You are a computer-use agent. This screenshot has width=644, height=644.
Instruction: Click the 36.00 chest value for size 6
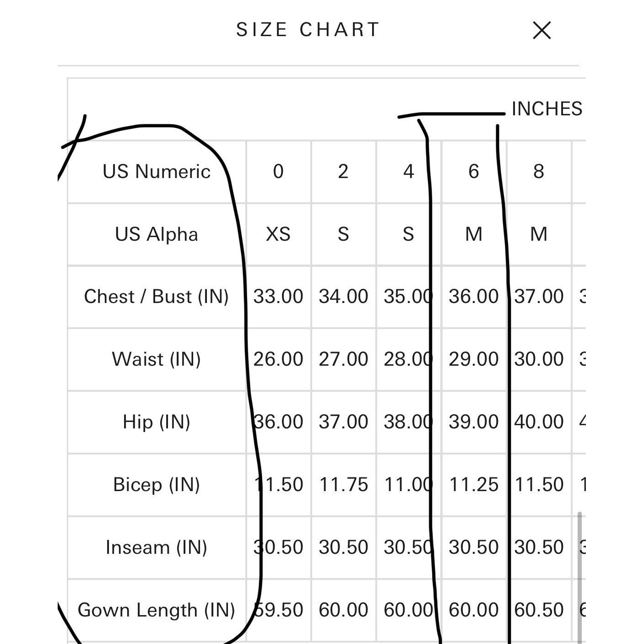click(x=474, y=297)
